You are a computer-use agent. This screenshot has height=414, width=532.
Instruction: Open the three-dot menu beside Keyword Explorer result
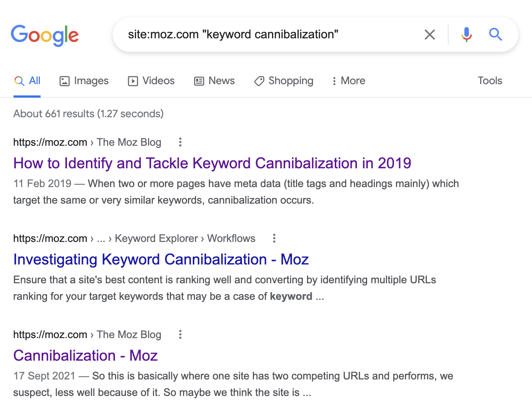pos(274,238)
